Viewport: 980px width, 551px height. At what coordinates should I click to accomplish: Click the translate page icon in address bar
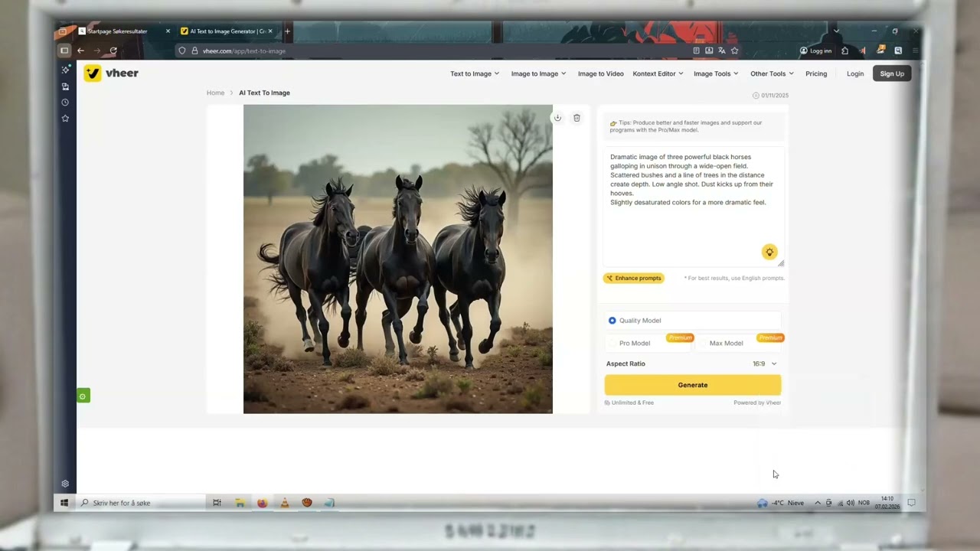[x=722, y=51]
